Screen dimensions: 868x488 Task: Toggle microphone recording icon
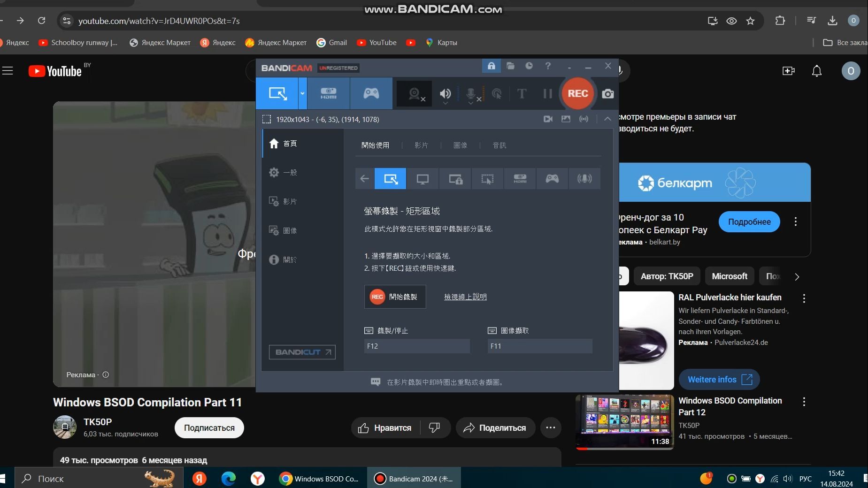[471, 94]
